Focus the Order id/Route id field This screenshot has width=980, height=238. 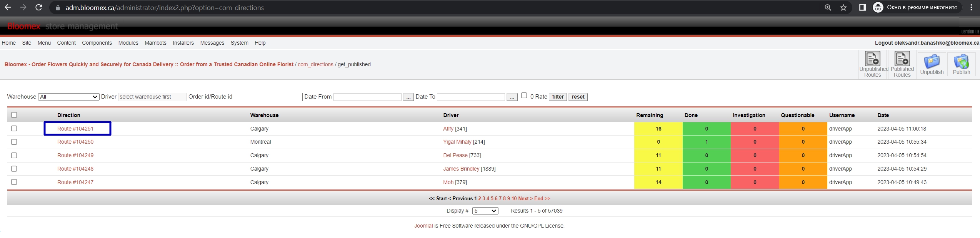(x=268, y=97)
